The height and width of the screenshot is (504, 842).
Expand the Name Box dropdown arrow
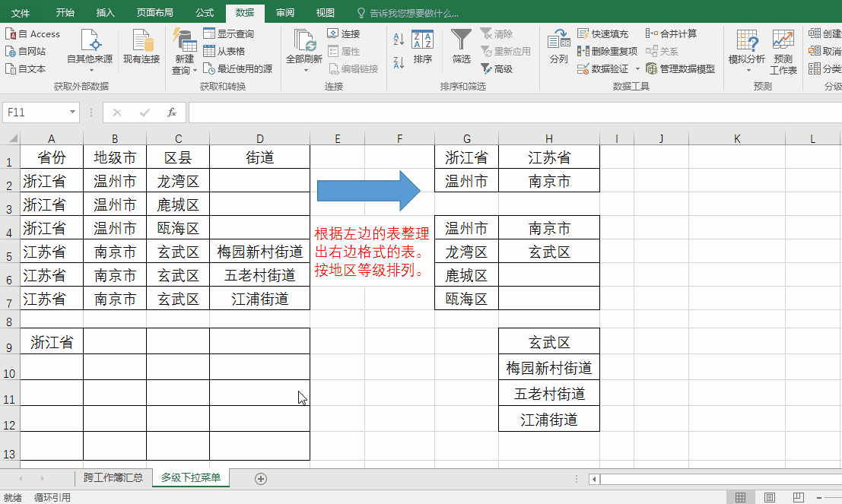72,113
